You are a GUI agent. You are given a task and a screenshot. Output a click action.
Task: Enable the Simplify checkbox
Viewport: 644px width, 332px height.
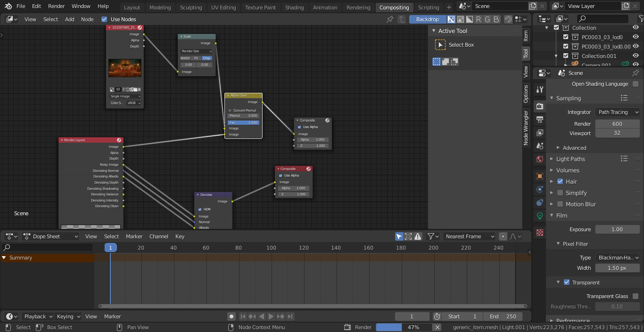560,193
